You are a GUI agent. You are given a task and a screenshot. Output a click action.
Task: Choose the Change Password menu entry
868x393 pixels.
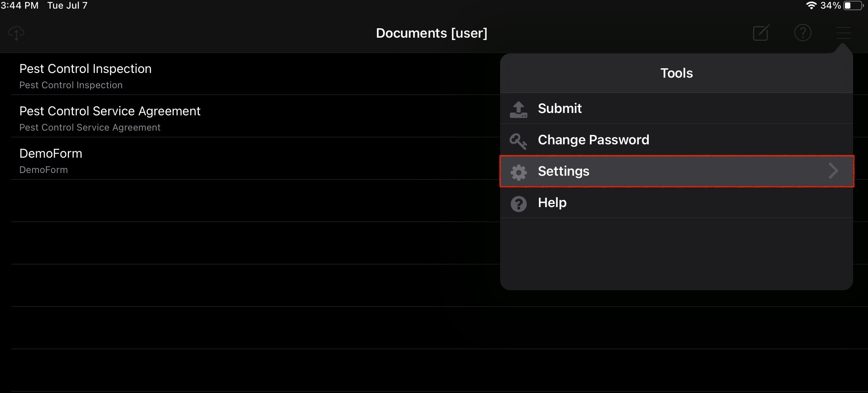tap(593, 140)
